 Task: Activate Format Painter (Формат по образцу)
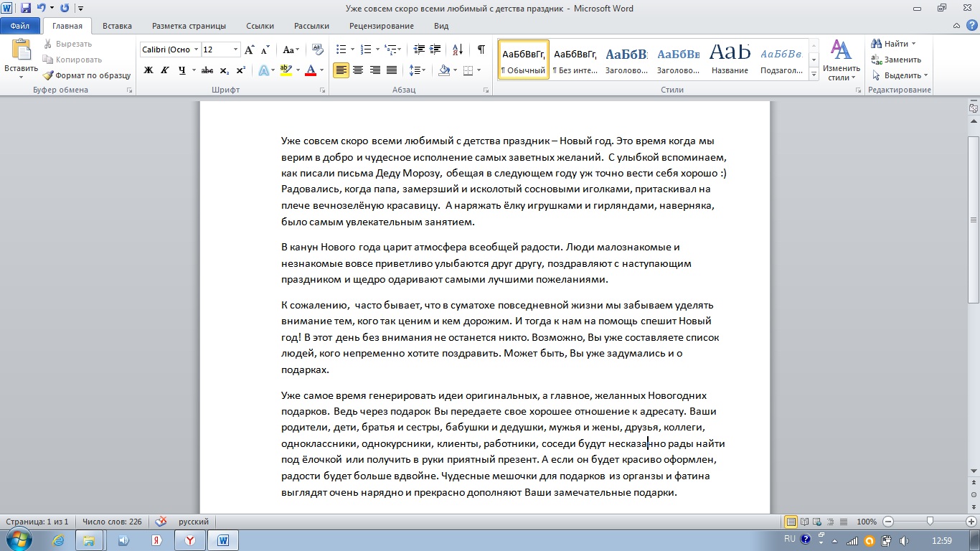pos(87,75)
